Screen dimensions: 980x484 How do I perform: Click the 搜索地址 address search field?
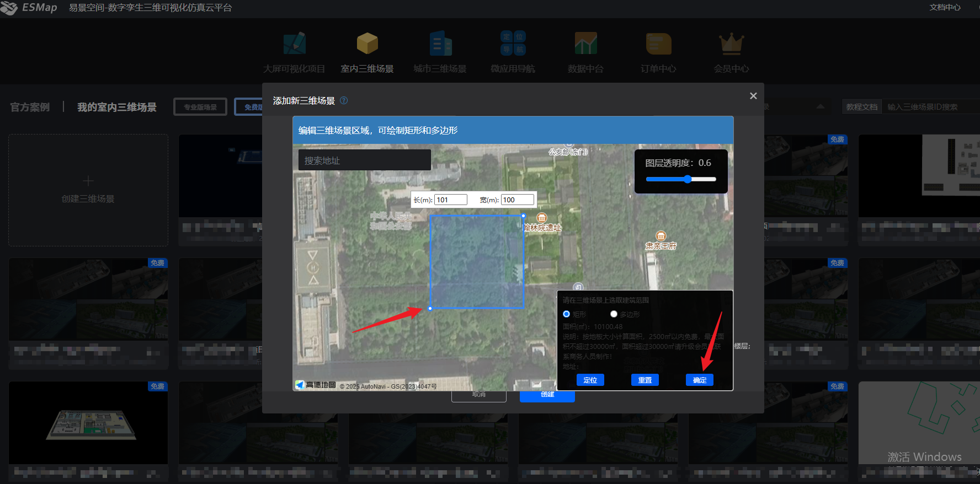tap(365, 160)
